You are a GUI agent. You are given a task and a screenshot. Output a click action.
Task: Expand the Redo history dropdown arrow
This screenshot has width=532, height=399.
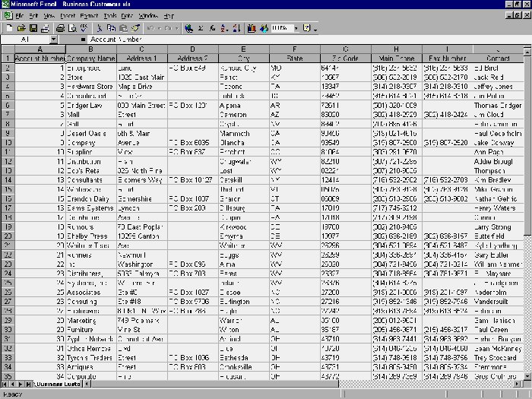(176, 28)
